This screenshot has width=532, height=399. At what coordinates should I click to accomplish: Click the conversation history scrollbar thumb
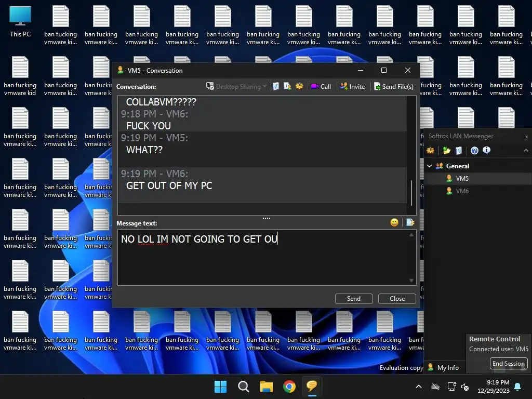(x=411, y=193)
